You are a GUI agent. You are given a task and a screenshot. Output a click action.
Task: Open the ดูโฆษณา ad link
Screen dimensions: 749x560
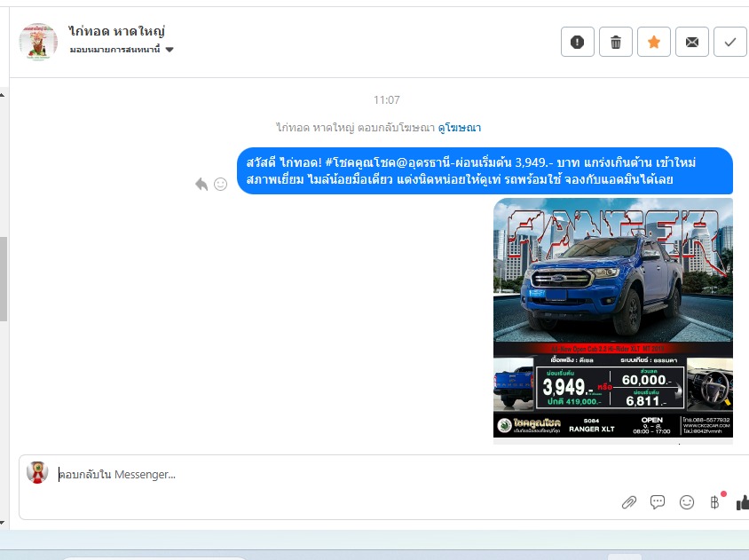click(x=460, y=128)
